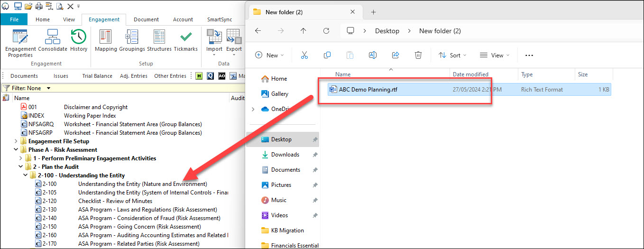Expand 1 - Perform Preliminary Engagement Activities
Image resolution: width=644 pixels, height=249 pixels.
pyautogui.click(x=20, y=158)
